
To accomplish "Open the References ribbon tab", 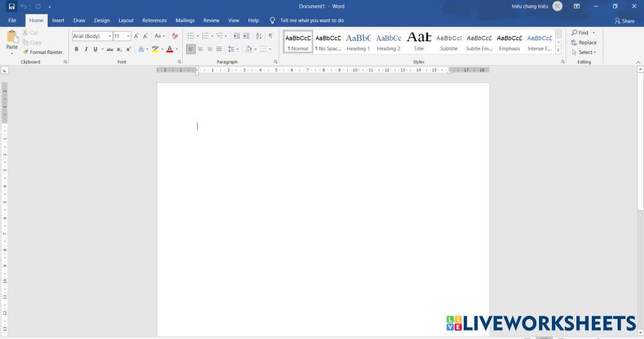I will [154, 21].
